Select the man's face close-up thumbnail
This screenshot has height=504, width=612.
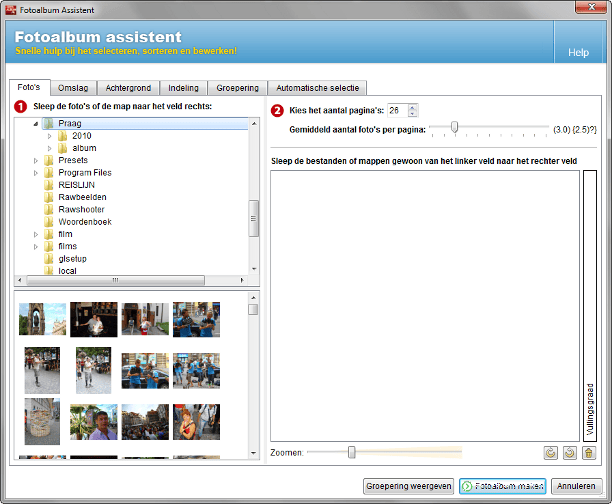click(94, 422)
